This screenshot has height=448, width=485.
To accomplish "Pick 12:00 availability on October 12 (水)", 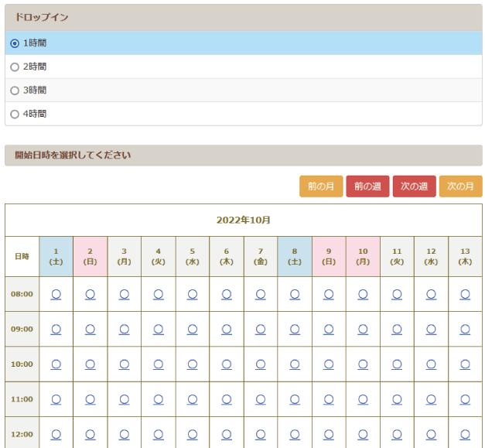I will pos(431,434).
